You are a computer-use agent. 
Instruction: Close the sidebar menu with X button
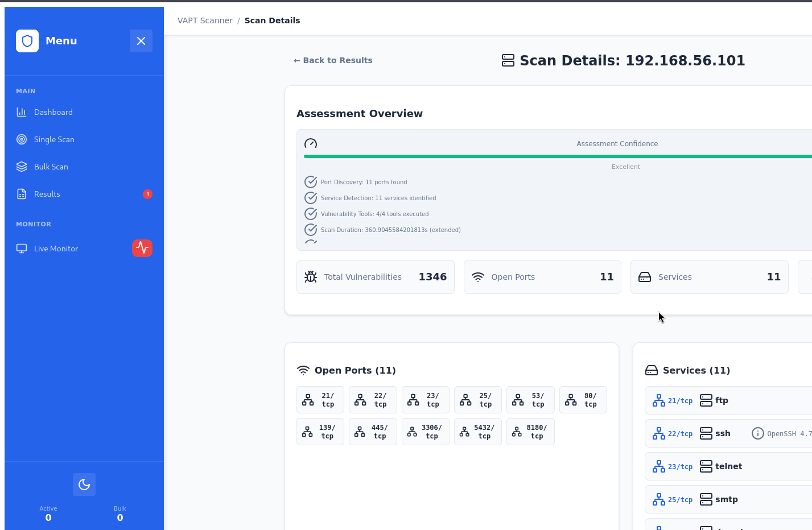click(x=141, y=41)
